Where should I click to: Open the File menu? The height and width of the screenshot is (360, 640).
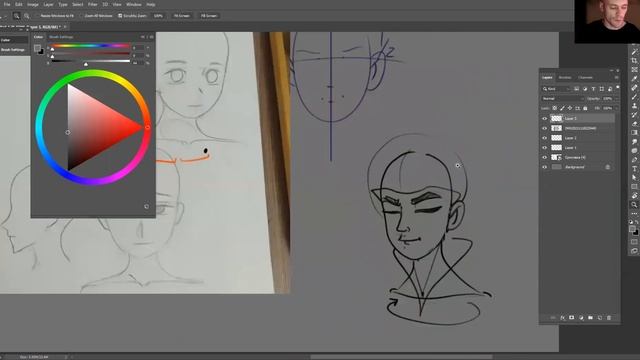[7, 4]
